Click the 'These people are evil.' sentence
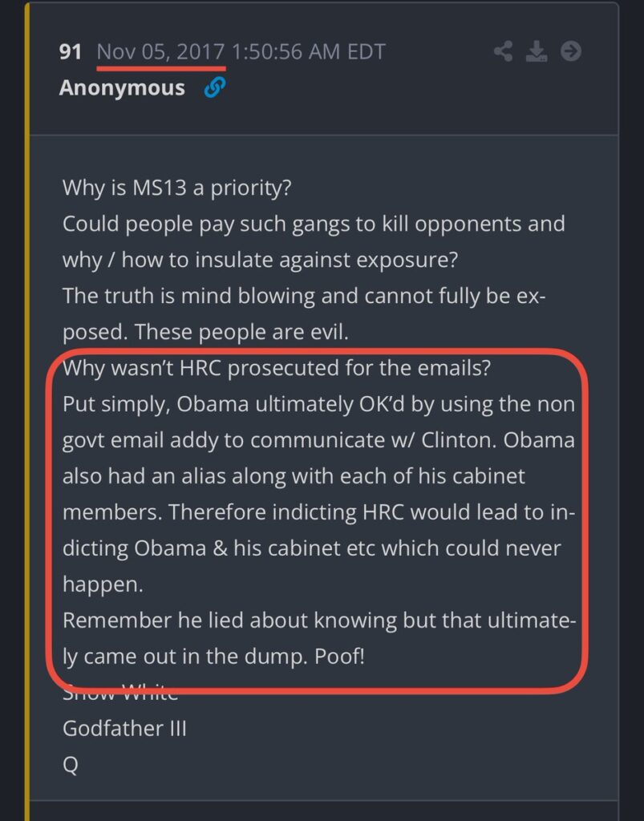 point(241,332)
